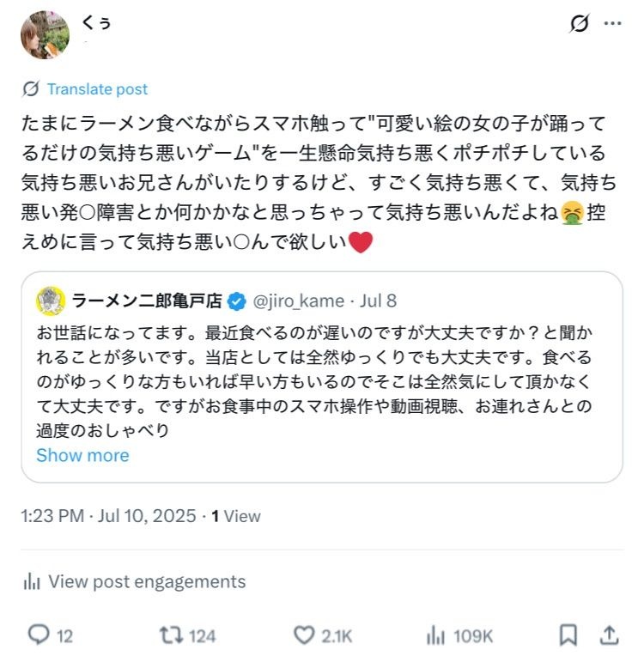This screenshot has height=662, width=644.
Task: Click the 1:23 PM · Jul 10, 2025 timestamp
Action: (x=109, y=516)
